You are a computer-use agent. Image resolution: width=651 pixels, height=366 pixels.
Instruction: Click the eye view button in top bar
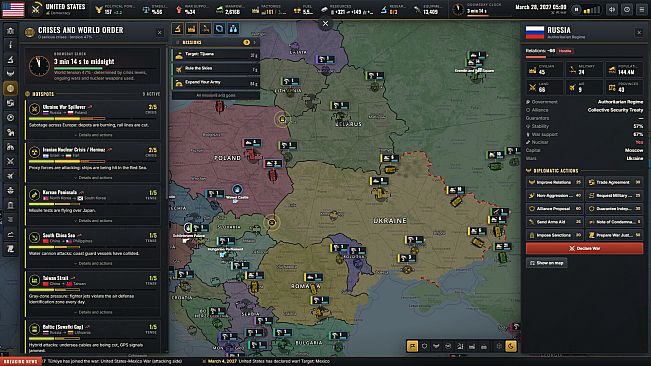click(x=627, y=9)
